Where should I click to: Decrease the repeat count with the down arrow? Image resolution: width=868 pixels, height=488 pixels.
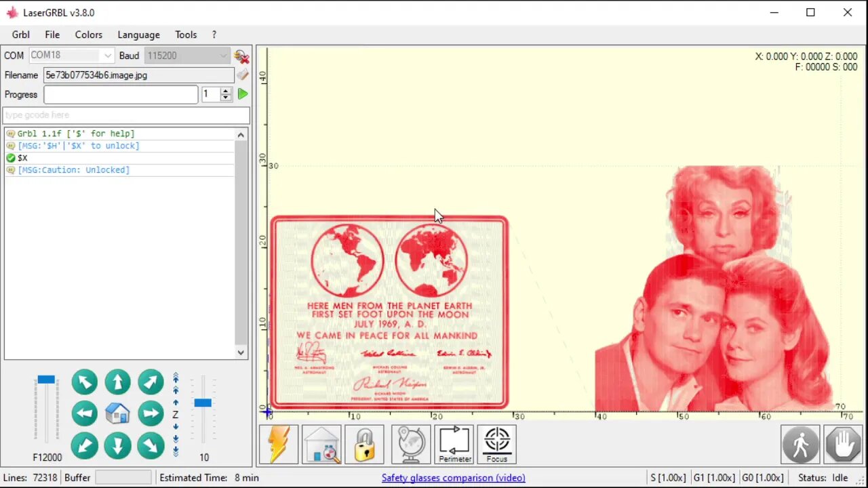tap(226, 98)
